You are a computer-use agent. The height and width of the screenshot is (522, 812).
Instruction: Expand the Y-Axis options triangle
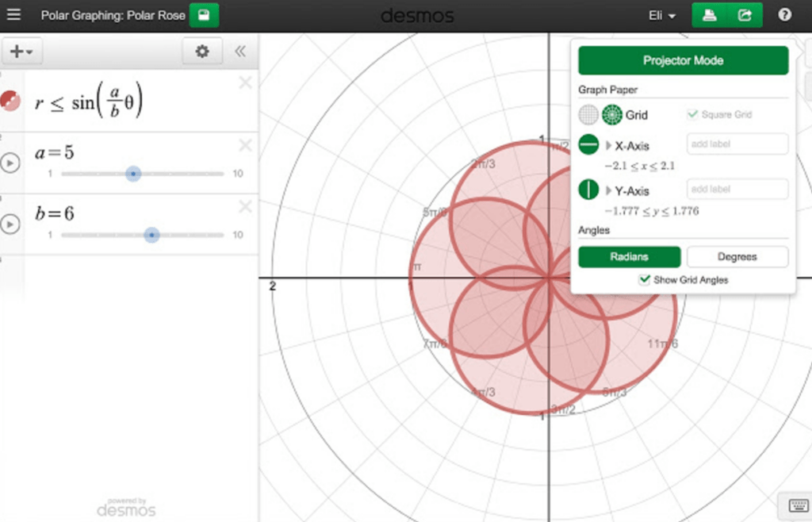click(608, 190)
